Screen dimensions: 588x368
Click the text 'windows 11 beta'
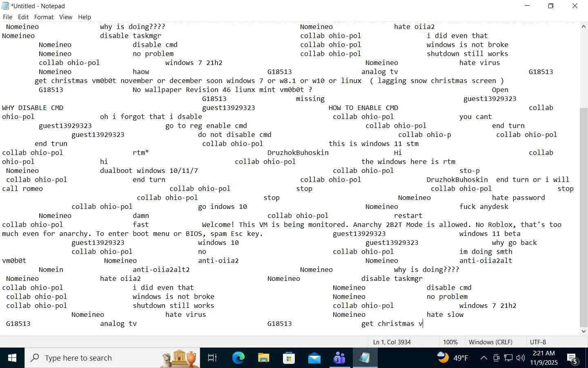coord(490,234)
